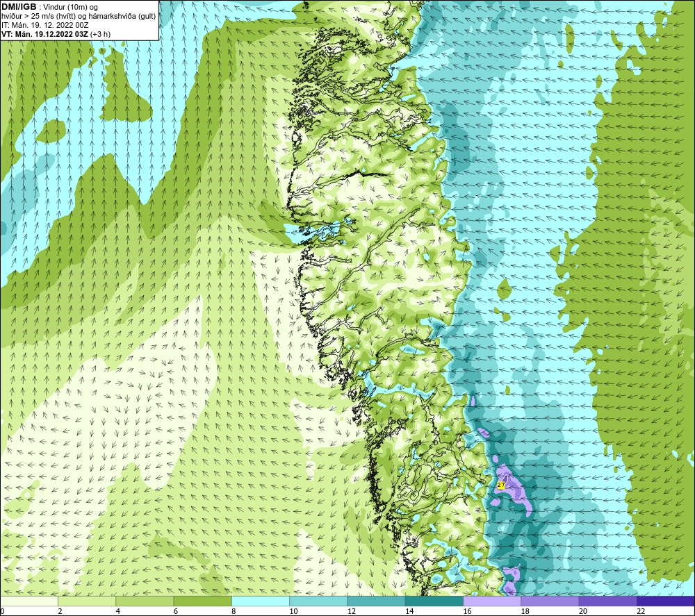Click the 16-18 m/s legend swatch

coord(492,601)
